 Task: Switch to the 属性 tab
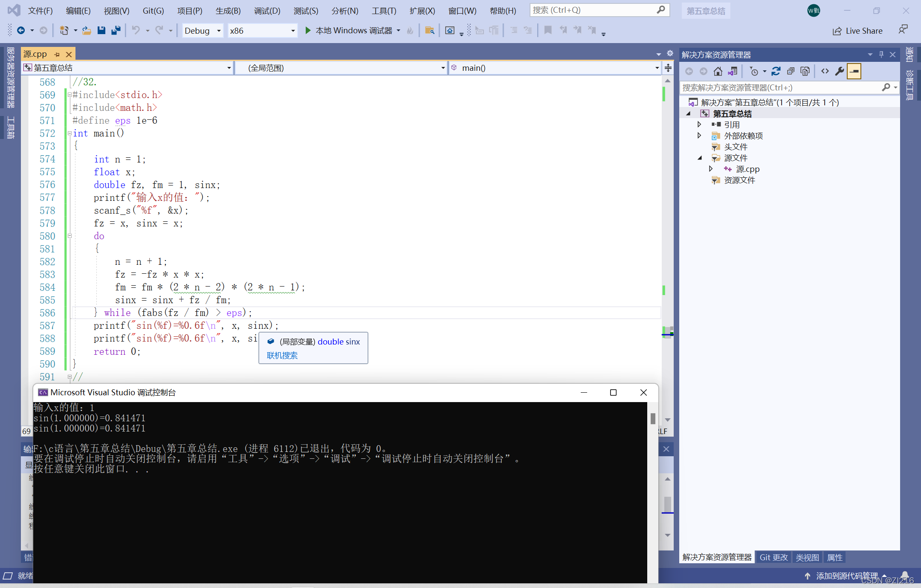(x=834, y=557)
